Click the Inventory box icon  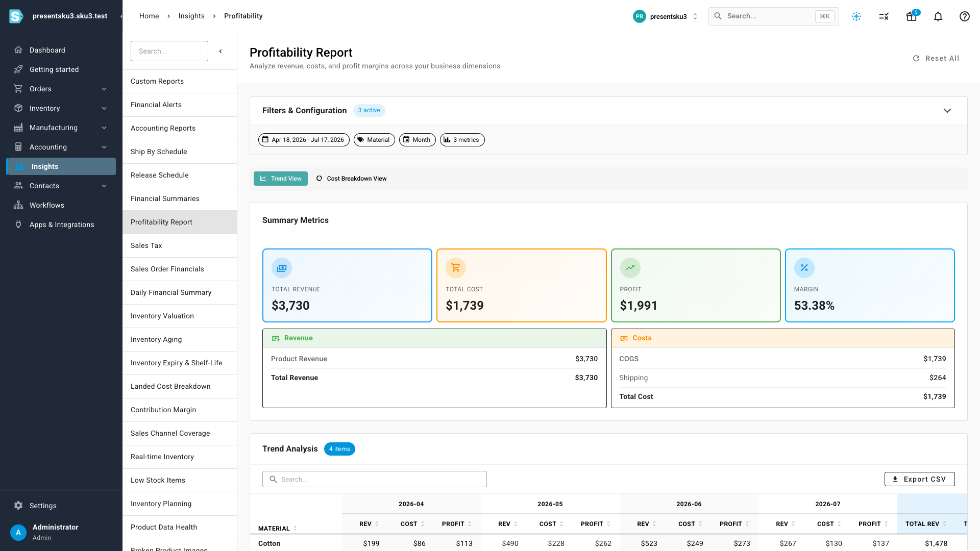[18, 108]
